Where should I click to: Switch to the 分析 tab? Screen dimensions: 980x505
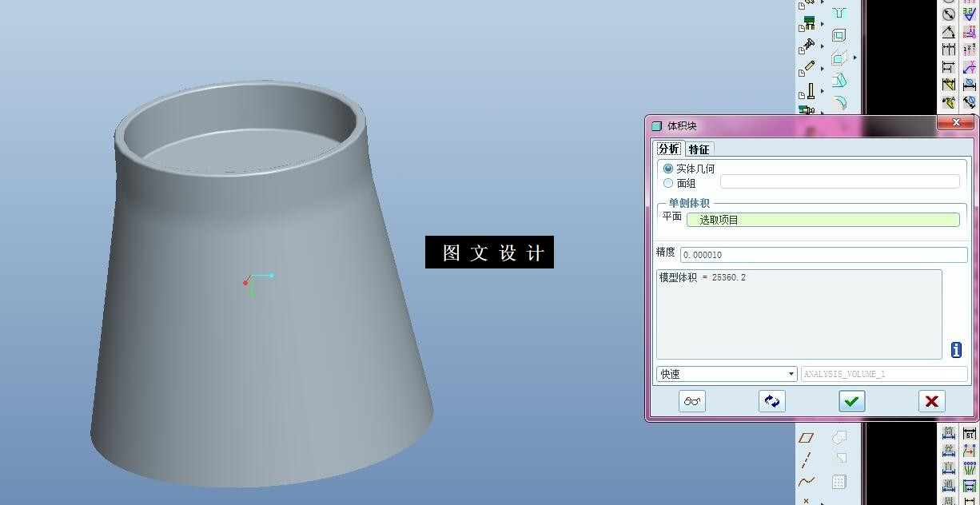tap(669, 149)
